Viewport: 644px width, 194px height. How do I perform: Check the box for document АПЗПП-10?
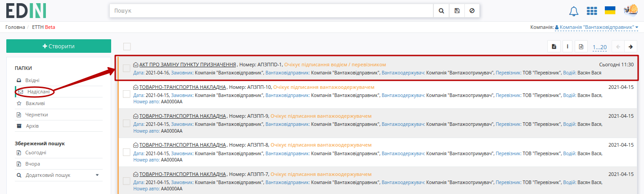(127, 94)
